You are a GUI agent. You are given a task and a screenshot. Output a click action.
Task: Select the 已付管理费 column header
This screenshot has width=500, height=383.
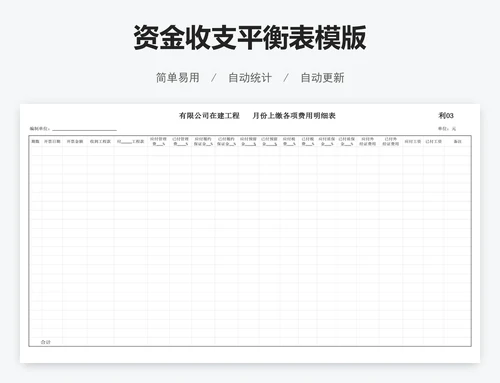pos(180,141)
